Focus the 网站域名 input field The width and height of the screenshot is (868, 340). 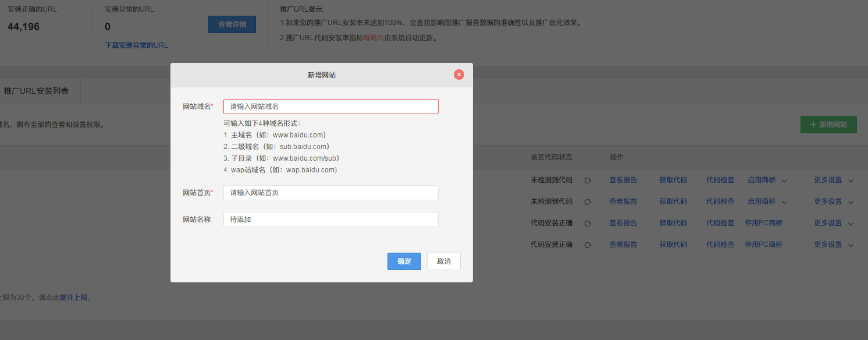[x=330, y=107]
